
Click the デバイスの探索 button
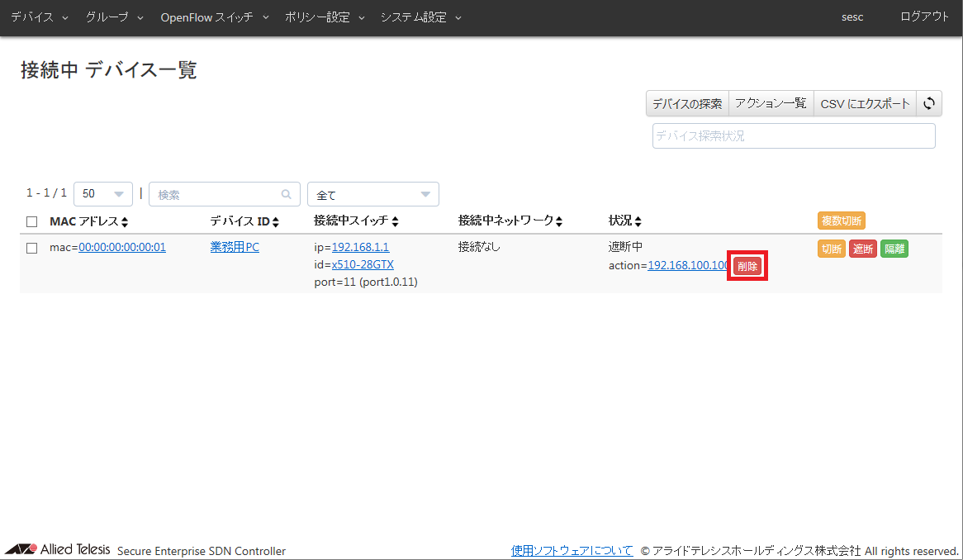[687, 104]
